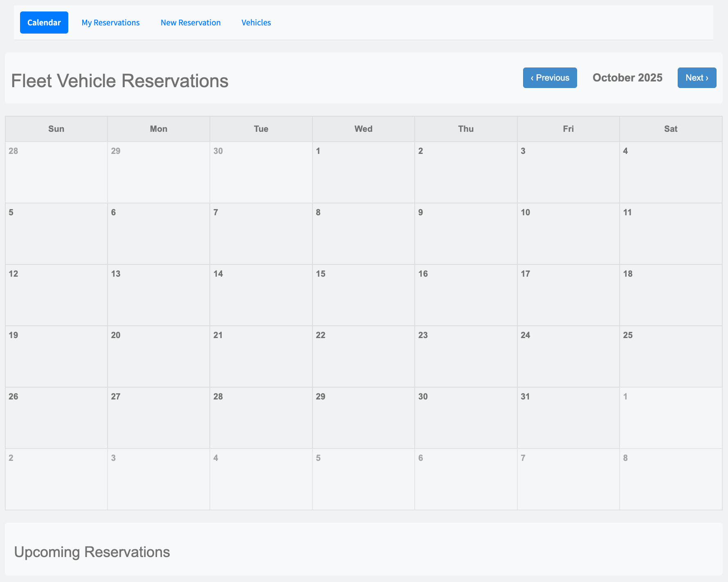Click greyed-out September 29 cell
This screenshot has width=728, height=582.
point(159,172)
